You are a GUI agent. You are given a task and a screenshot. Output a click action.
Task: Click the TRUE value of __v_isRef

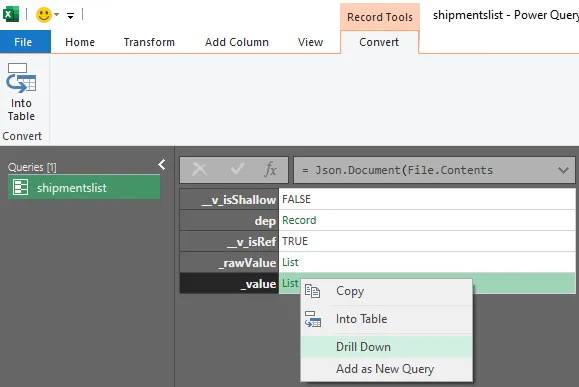(x=295, y=242)
